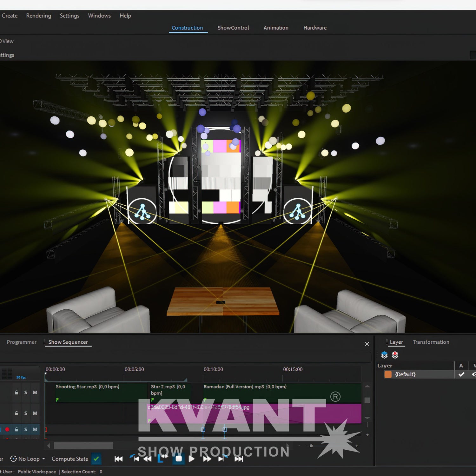476x476 pixels.
Task: Toggle lock on Shooting Star audio track
Action: tap(17, 393)
